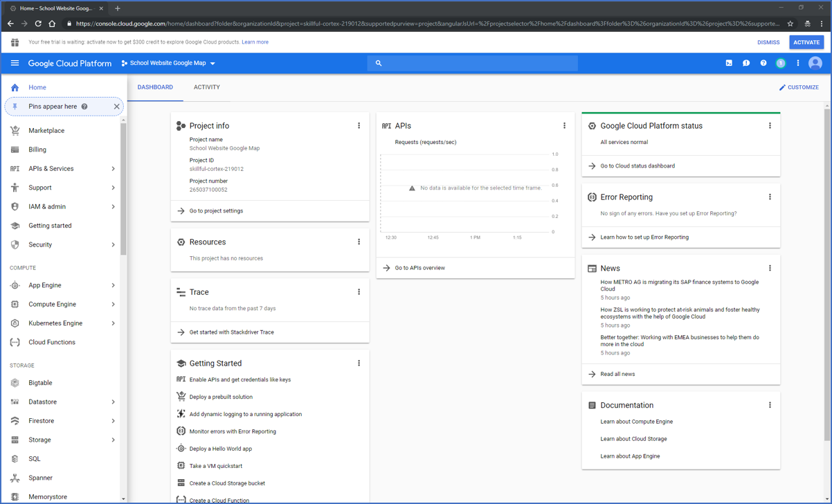Open the send feedback icon

(746, 63)
